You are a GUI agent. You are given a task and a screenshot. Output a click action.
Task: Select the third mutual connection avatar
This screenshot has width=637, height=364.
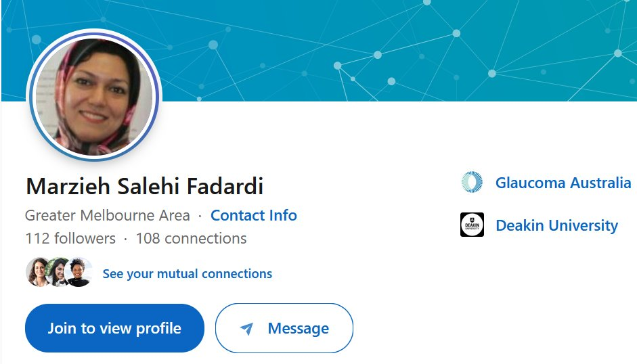click(x=79, y=273)
